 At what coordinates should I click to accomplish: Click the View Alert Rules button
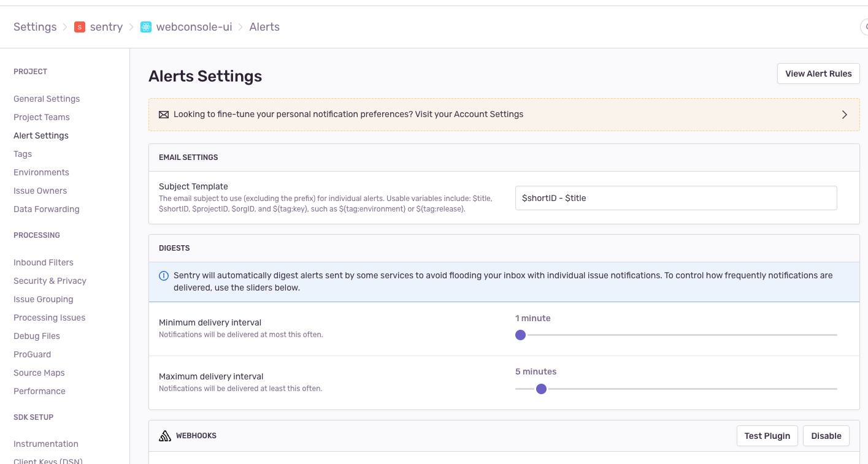818,73
